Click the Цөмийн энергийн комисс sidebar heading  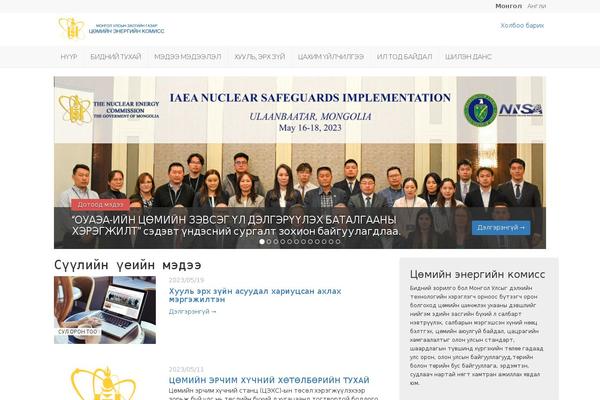click(477, 274)
